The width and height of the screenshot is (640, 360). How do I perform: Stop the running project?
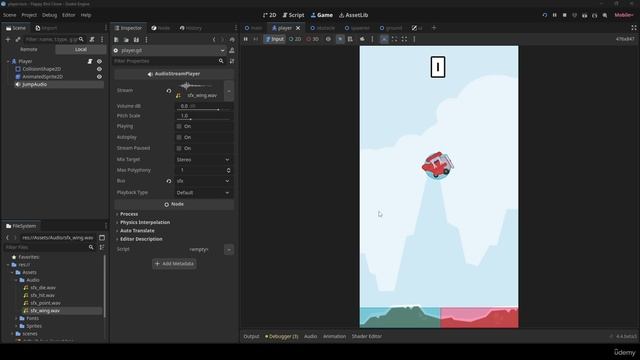(564, 15)
